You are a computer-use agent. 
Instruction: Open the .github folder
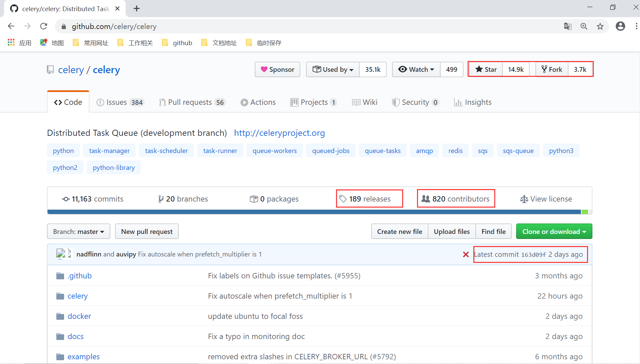[80, 276]
